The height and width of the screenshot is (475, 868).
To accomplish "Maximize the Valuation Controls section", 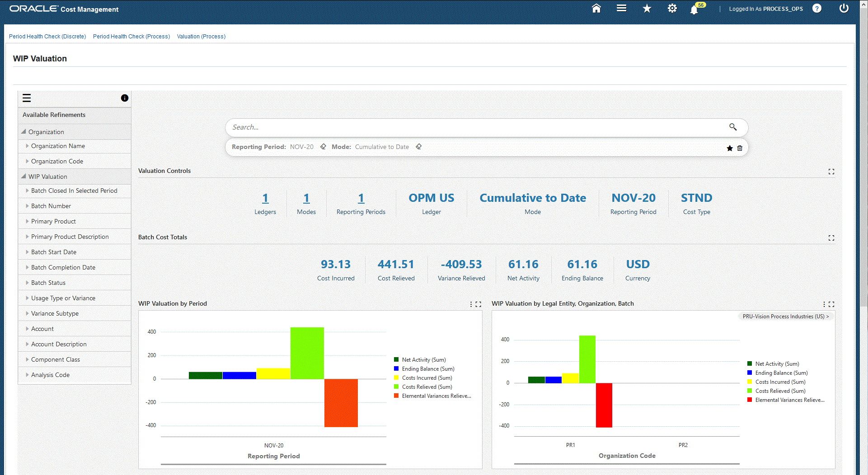I will 831,172.
